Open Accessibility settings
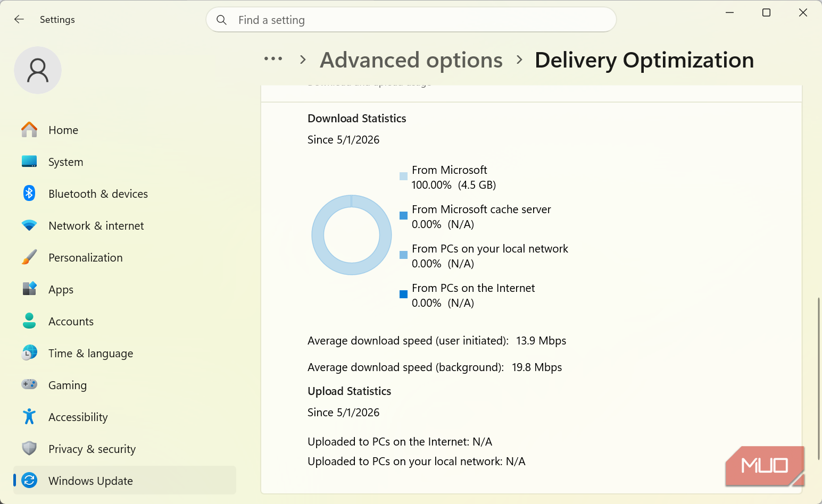 pos(124,417)
